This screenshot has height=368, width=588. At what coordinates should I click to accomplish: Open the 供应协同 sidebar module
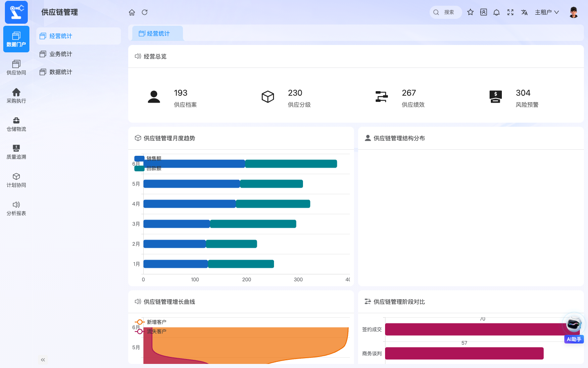16,67
